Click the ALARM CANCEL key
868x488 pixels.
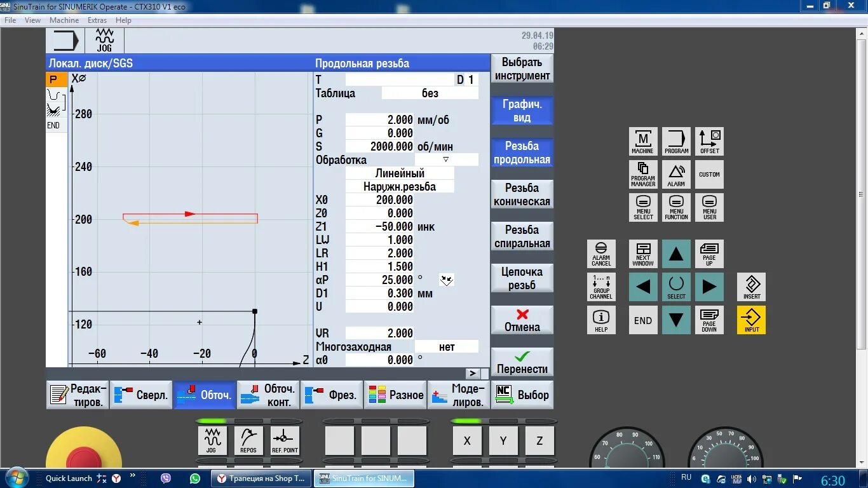coord(601,254)
